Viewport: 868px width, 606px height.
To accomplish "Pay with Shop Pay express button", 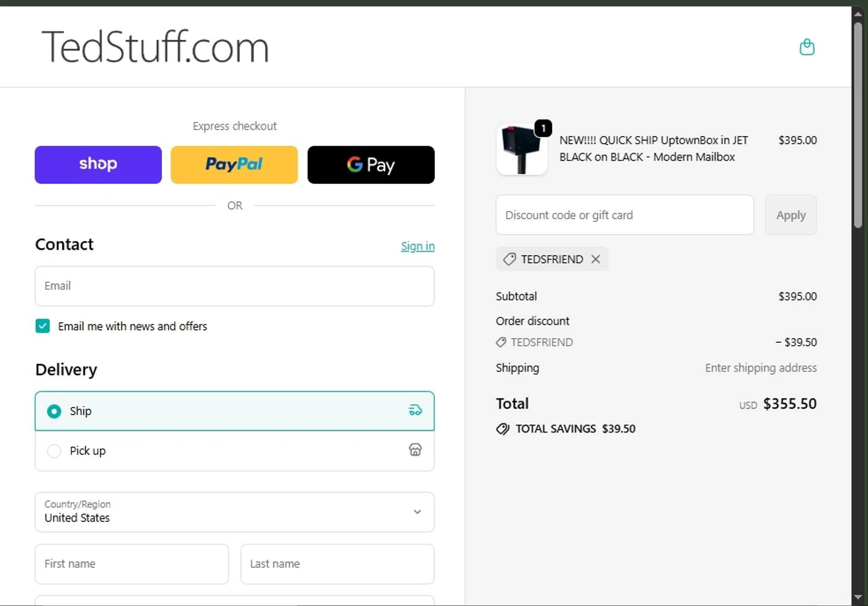I will click(x=98, y=165).
